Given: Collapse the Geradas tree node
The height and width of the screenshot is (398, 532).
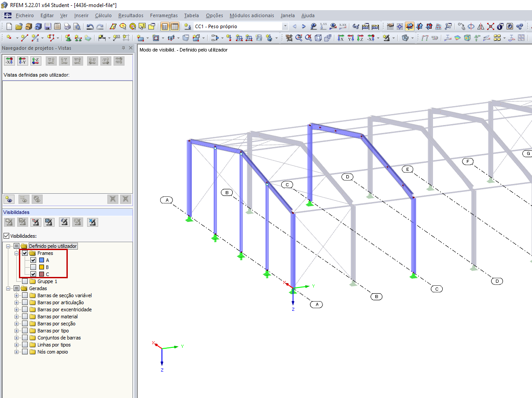Looking at the screenshot, I should 8,288.
